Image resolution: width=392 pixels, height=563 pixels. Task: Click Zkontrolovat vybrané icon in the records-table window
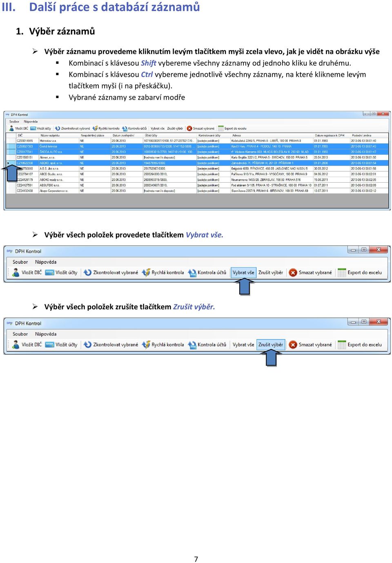coord(58,128)
